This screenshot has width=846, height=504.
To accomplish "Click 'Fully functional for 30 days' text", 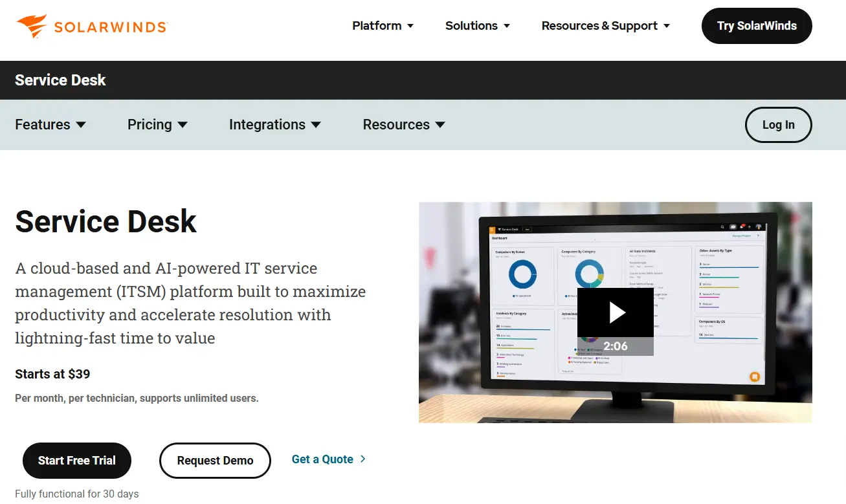I will (x=77, y=494).
